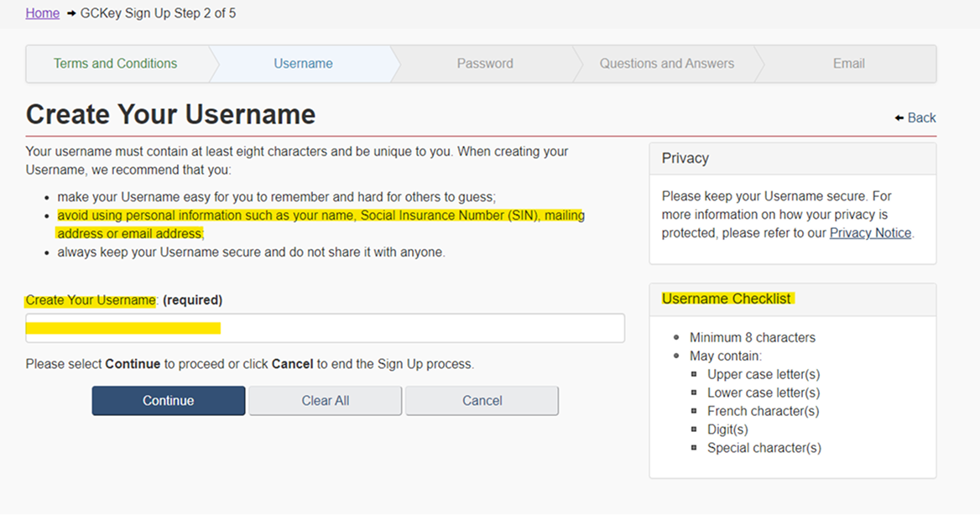Go back using the Back link

click(x=921, y=117)
